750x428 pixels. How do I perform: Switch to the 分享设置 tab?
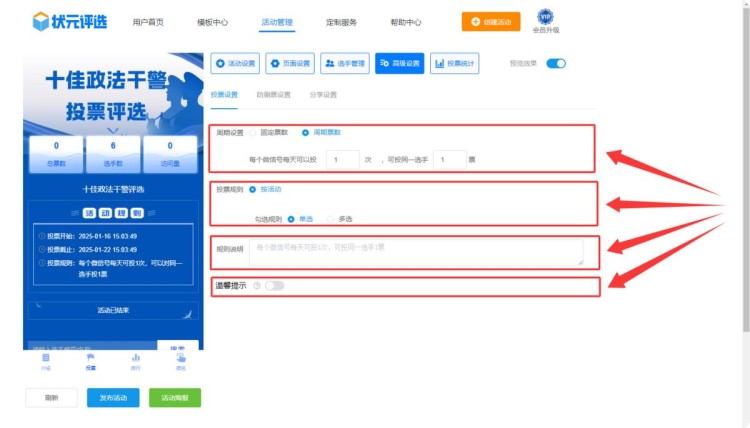pos(323,96)
